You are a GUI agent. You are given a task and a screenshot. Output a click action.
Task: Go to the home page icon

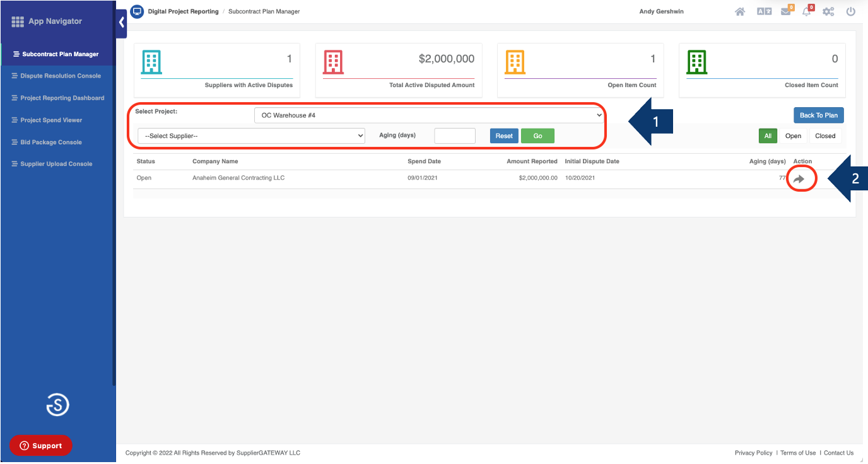[740, 11]
